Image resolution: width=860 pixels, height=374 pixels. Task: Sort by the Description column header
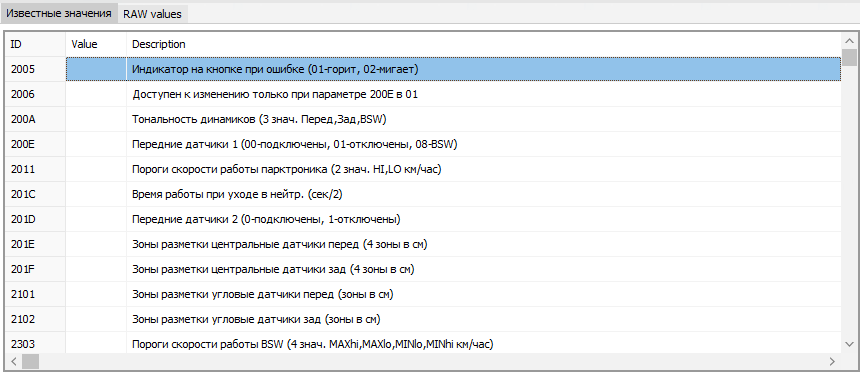[x=484, y=44]
